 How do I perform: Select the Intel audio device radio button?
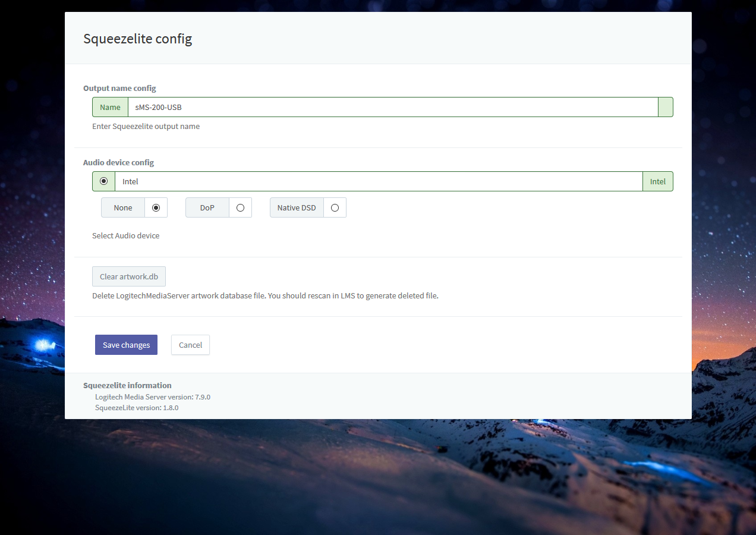coord(104,181)
